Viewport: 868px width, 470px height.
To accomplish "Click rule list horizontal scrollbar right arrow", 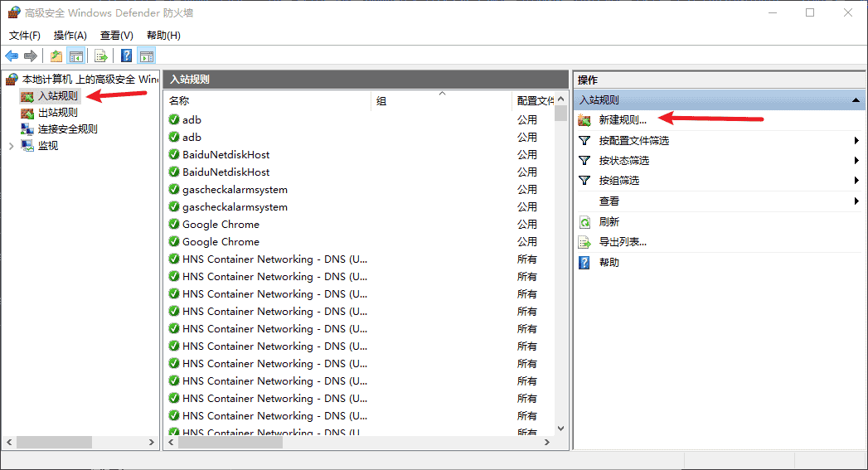I will [x=547, y=443].
